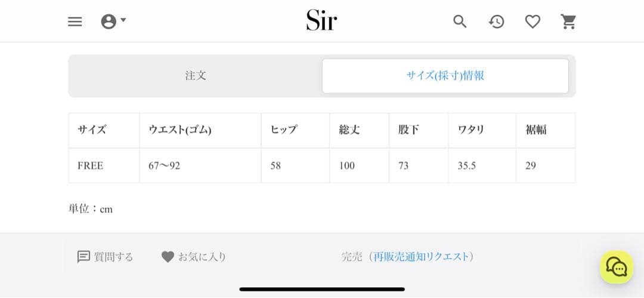
Task: Toggle お気に入り favorite
Action: [x=202, y=257]
